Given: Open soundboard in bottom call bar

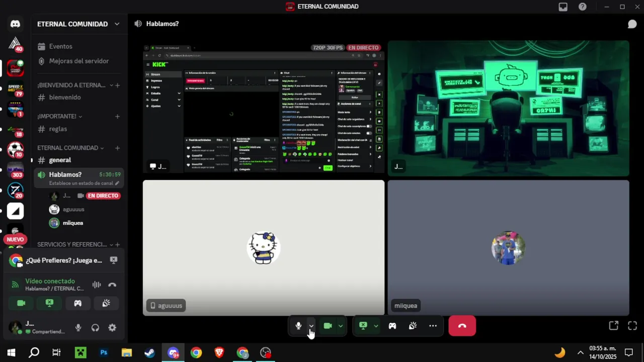Looking at the screenshot, I should pyautogui.click(x=413, y=326).
